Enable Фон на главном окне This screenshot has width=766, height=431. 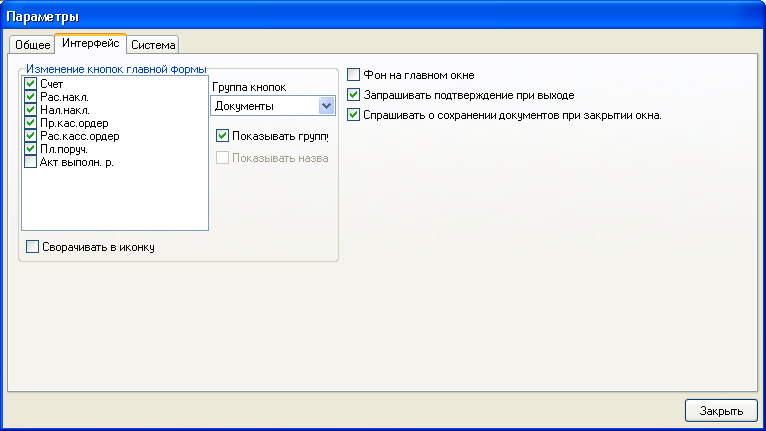(354, 75)
